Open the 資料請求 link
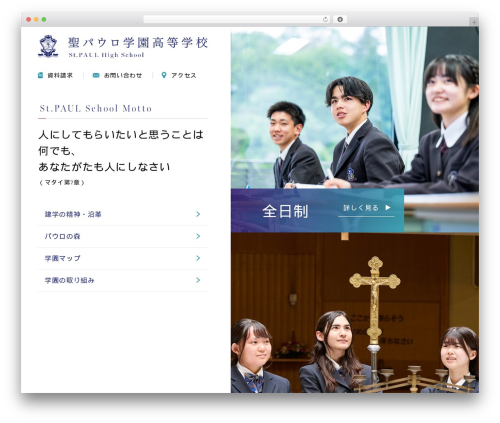Screen dimensions: 500x423 click(x=60, y=75)
